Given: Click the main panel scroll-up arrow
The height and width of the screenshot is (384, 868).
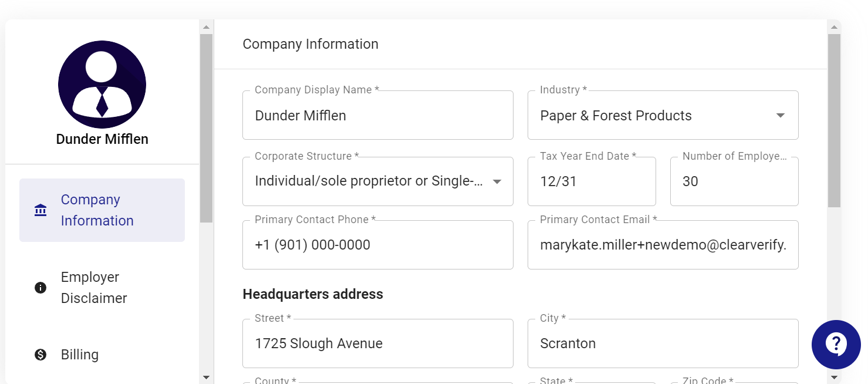Looking at the screenshot, I should [834, 27].
